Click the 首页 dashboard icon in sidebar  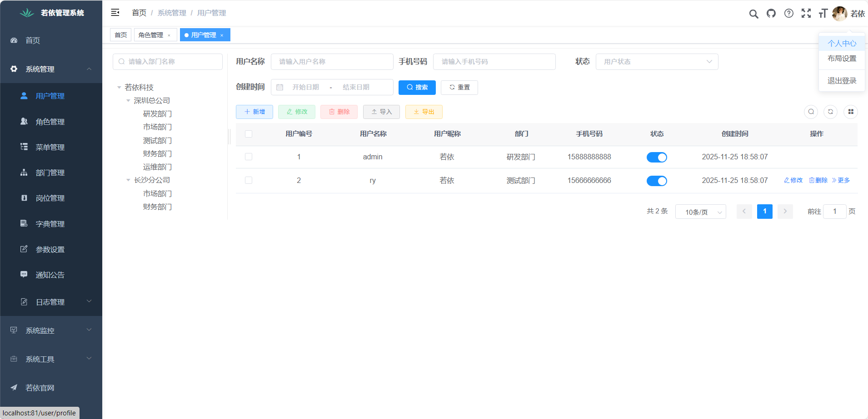14,40
